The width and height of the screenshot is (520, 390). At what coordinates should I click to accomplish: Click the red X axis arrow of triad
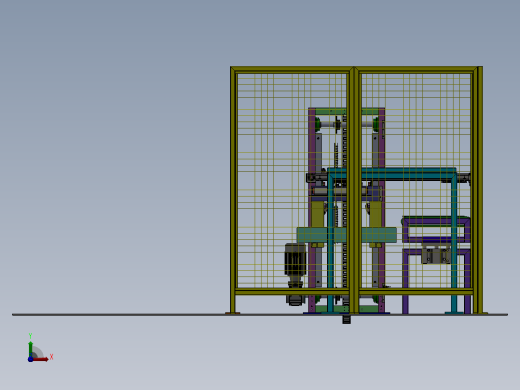pyautogui.click(x=41, y=359)
